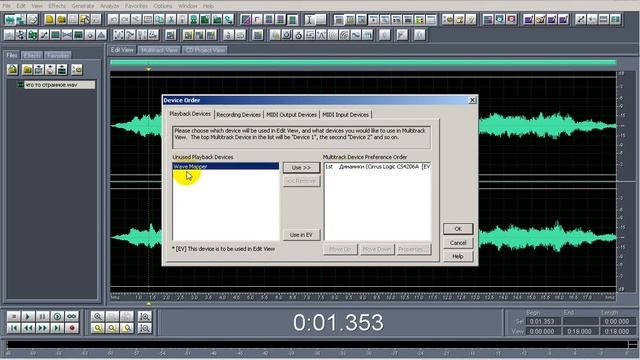Click Cancel in the Device Order dialog
The width and height of the screenshot is (640, 360).
pyautogui.click(x=458, y=243)
